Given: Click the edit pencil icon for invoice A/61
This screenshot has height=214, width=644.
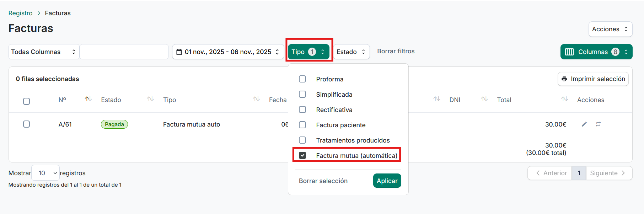Looking at the screenshot, I should [584, 124].
